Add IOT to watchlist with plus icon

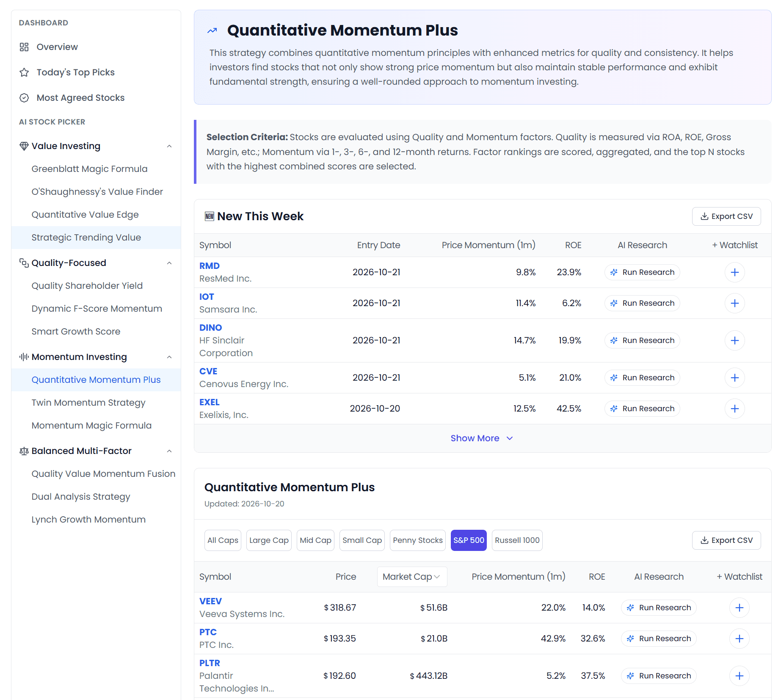735,303
